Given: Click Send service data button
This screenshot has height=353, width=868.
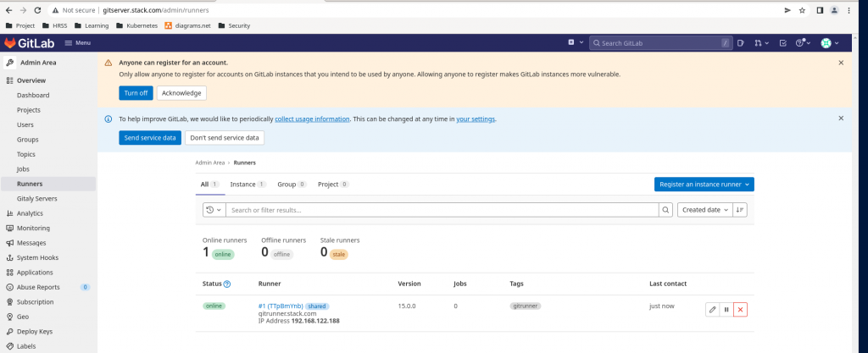Looking at the screenshot, I should click(150, 137).
